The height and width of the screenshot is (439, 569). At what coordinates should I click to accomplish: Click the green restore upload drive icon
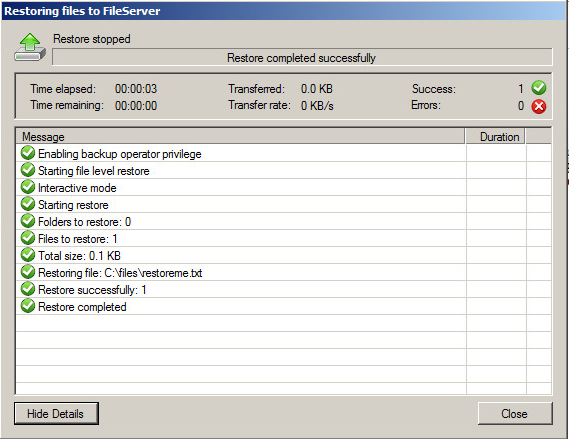tap(30, 47)
